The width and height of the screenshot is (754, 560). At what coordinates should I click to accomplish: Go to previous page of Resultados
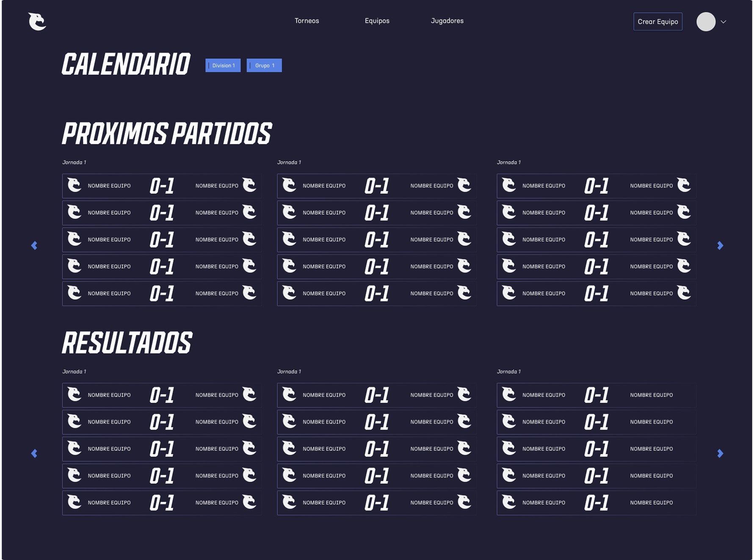click(34, 453)
